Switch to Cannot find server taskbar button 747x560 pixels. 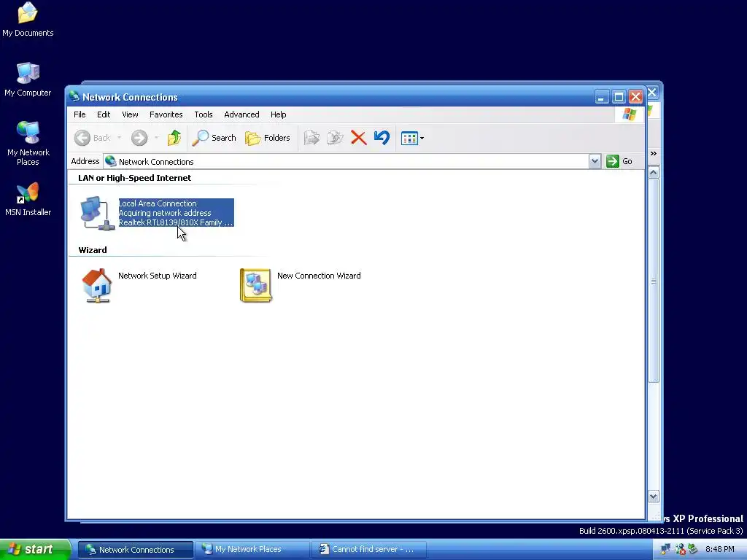(368, 550)
